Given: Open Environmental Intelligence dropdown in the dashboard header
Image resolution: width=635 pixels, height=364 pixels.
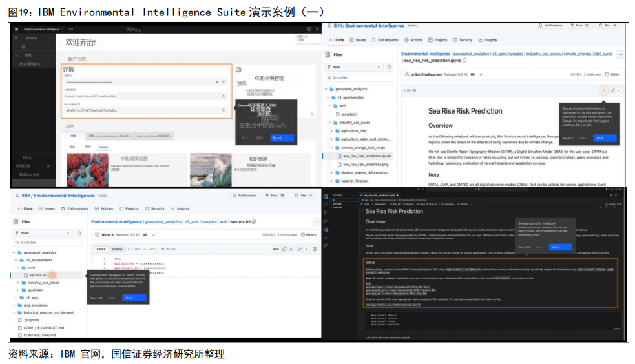Looking at the screenshot, I should click(43, 29).
